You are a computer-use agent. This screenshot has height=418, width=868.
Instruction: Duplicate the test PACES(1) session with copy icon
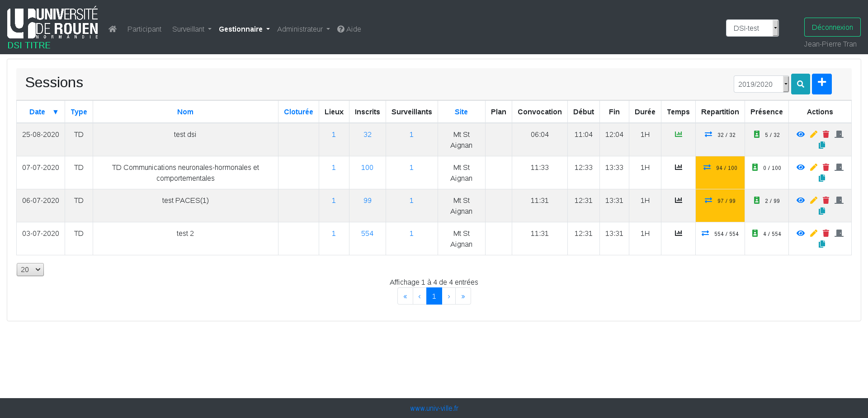[x=821, y=211]
